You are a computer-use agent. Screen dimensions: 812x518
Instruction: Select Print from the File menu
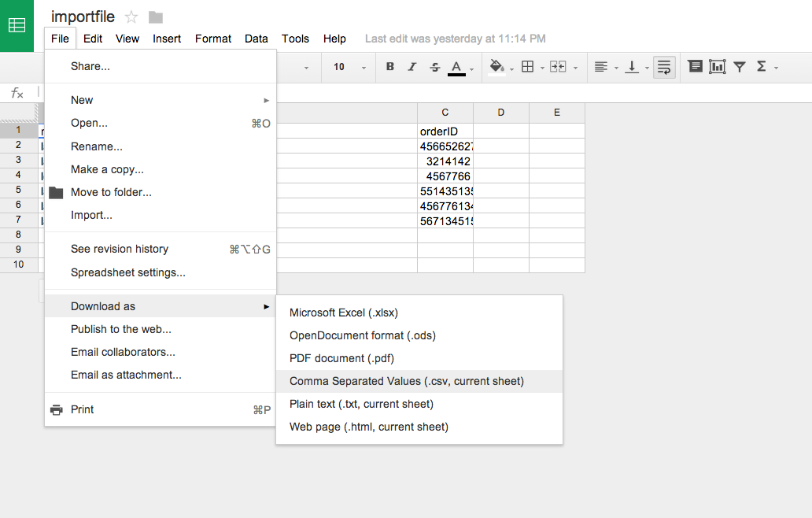click(161, 409)
